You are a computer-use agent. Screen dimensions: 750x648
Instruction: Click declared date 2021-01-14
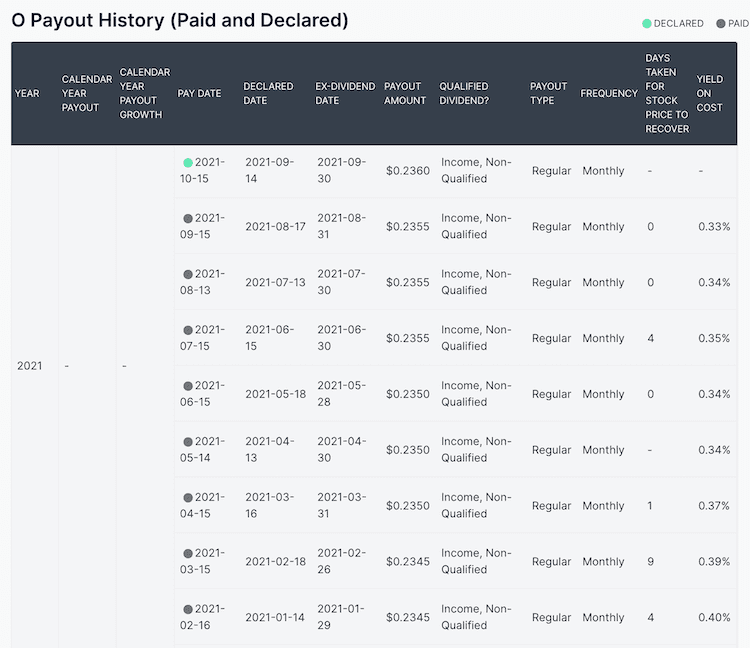(275, 617)
